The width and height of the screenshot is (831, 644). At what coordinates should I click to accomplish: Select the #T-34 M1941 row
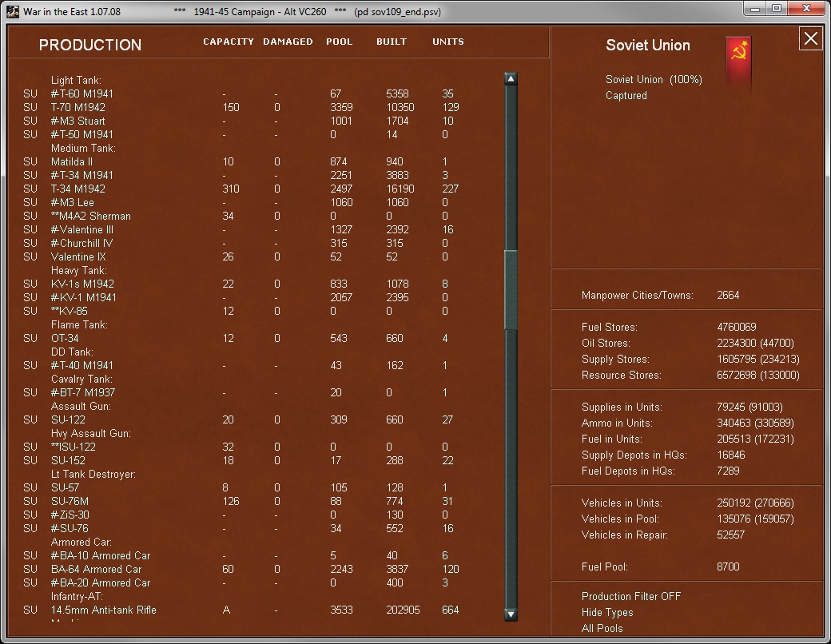click(241, 176)
